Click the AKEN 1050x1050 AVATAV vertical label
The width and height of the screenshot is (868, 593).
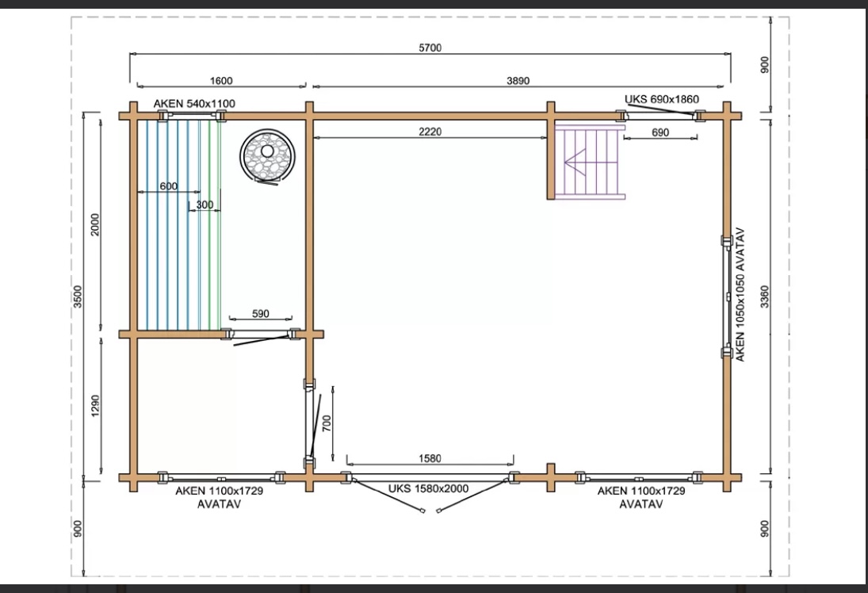[x=741, y=294]
